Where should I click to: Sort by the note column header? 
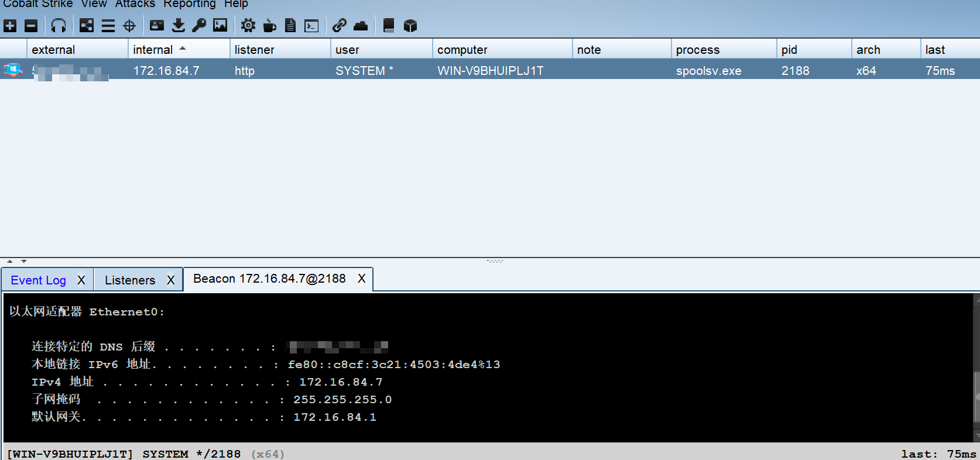[x=622, y=50]
